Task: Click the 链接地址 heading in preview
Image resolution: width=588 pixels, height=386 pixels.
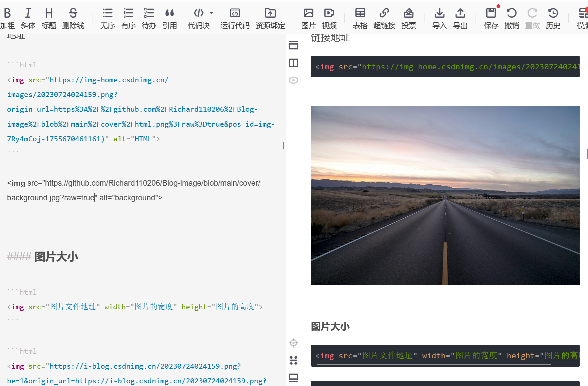Action: 330,38
